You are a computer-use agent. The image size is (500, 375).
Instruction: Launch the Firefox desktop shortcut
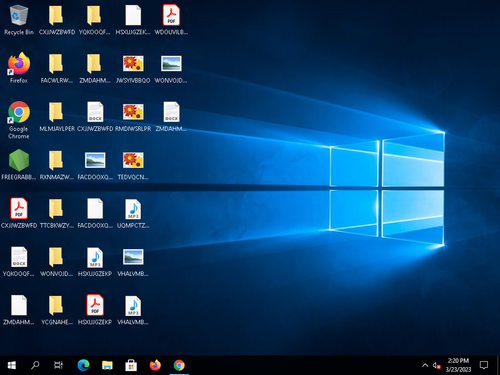pyautogui.click(x=19, y=68)
